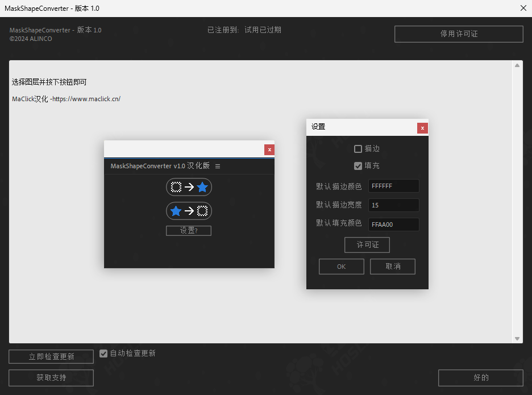Screen dimensions: 532x395
Task: Click the 选择图层并按下按钮即可 text
Action: [49, 82]
